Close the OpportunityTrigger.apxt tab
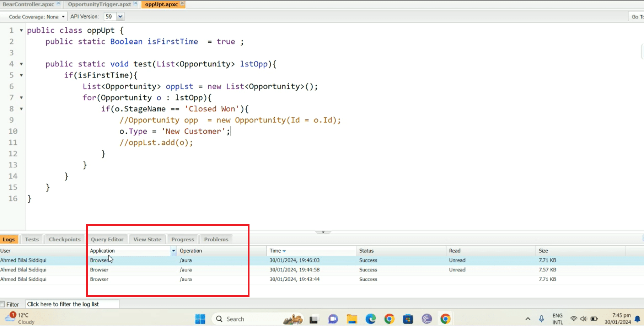Viewport: 644px width, 326px height. point(135,3)
